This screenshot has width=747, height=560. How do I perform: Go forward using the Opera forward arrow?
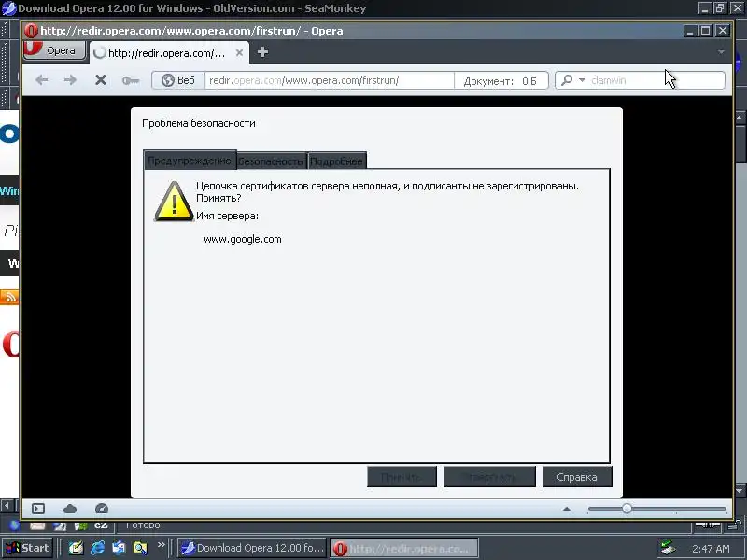tap(70, 80)
